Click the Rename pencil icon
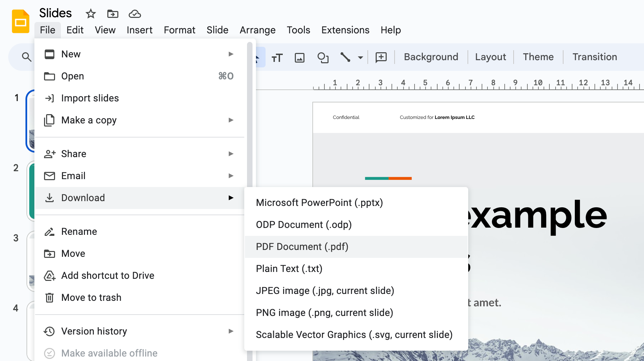The width and height of the screenshot is (644, 361). (50, 232)
